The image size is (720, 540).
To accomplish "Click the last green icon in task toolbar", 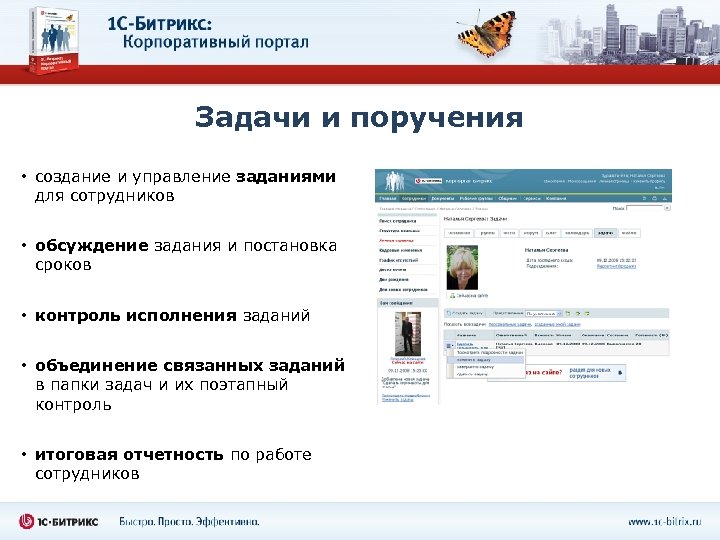I will (x=587, y=314).
